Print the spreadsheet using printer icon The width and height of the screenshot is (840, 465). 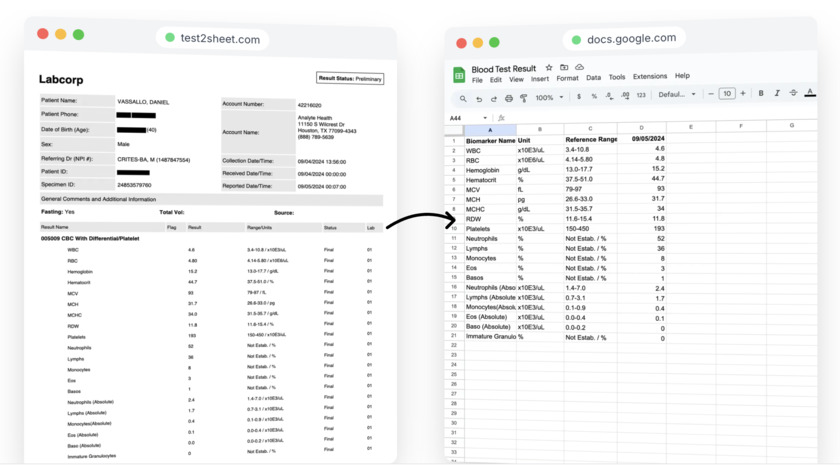(508, 99)
